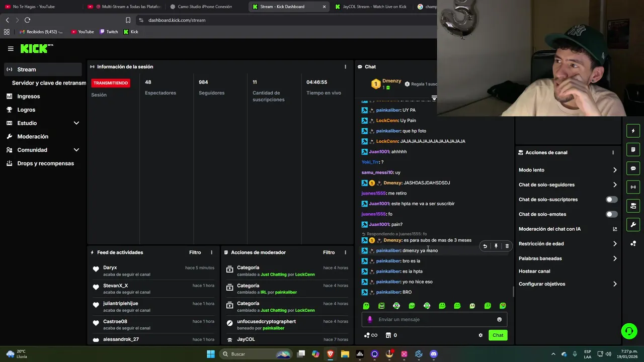Viewport: 644px width, 362px height.
Task: Click the channel actions sidebar button
Action: [x=633, y=206]
